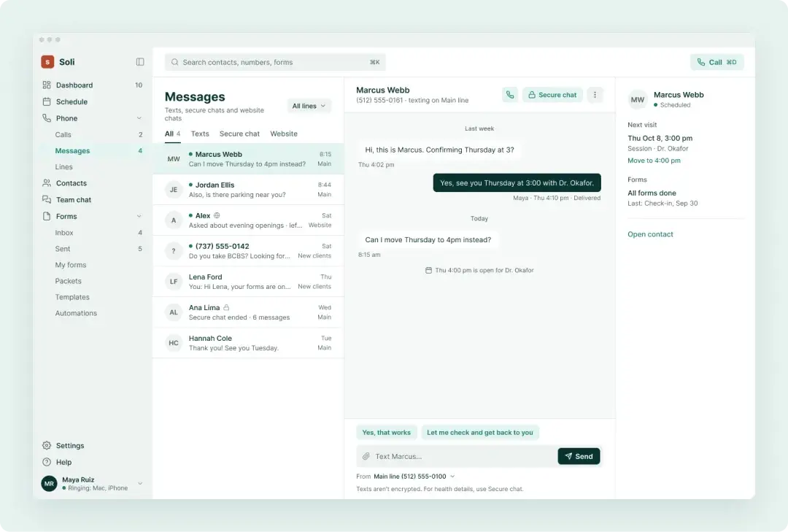
Task: Switch to the Secure chat tab
Action: pyautogui.click(x=240, y=134)
